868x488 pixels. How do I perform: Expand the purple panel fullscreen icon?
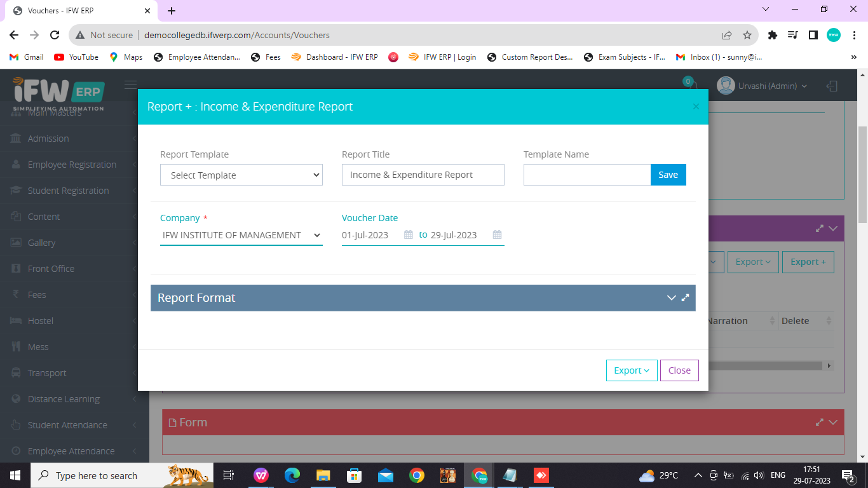coord(820,229)
